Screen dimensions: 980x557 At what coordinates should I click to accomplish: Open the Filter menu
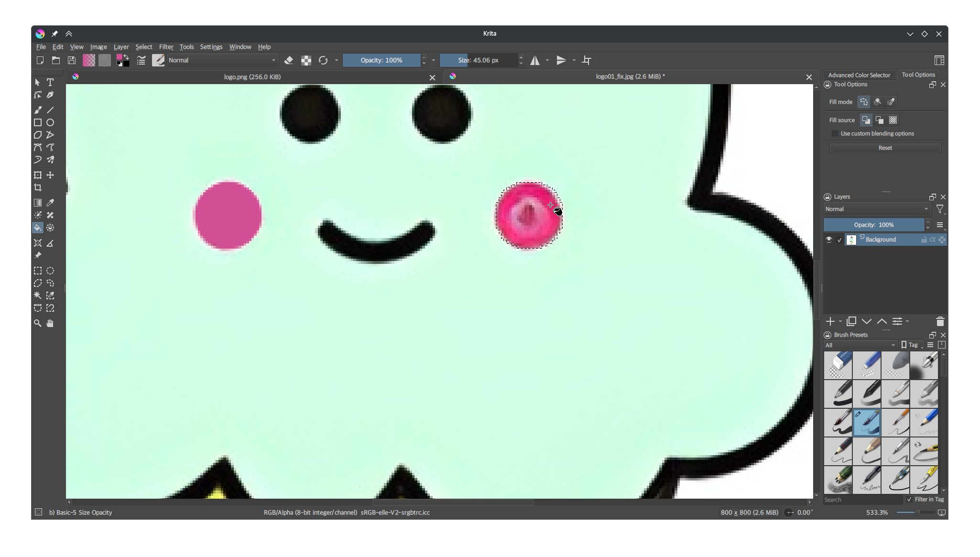click(166, 47)
